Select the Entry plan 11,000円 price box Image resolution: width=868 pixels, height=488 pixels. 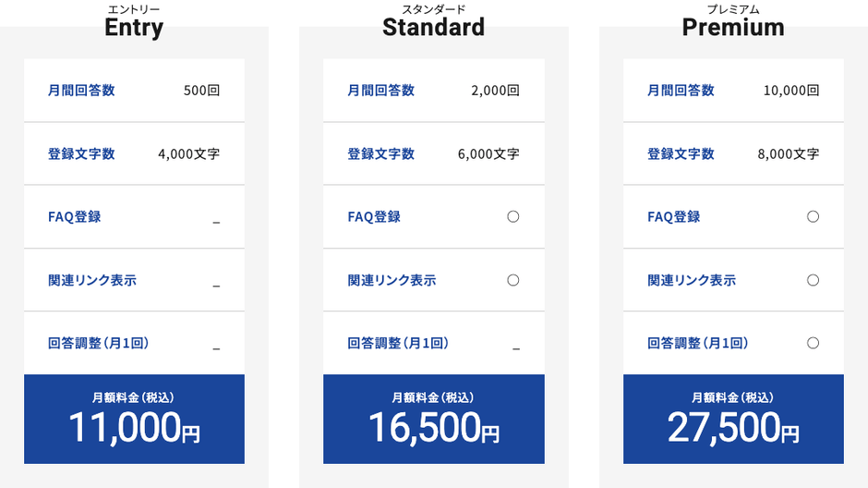[x=134, y=419]
